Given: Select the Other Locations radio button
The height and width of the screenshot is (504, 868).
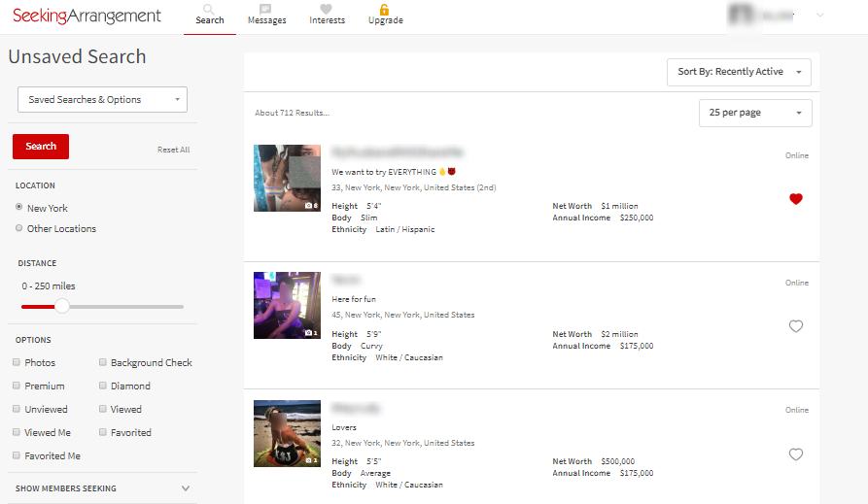Looking at the screenshot, I should [x=19, y=228].
